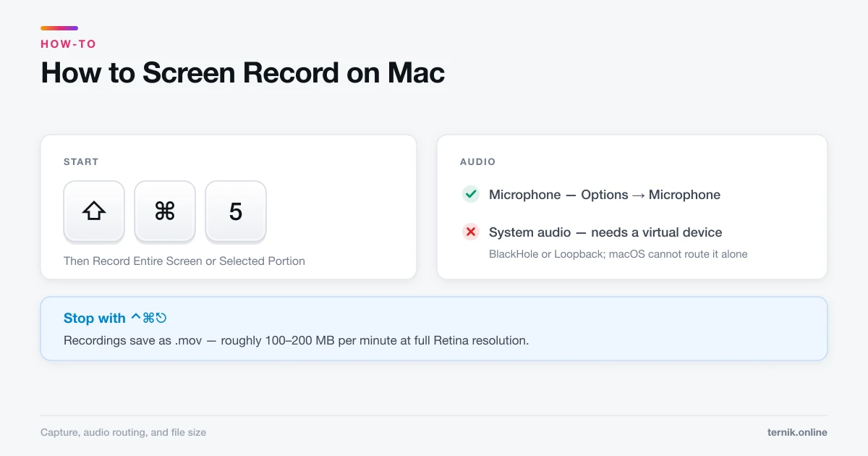868x456 pixels.
Task: Click 'Capture, audio routing, and file size' footer
Action: (x=123, y=432)
